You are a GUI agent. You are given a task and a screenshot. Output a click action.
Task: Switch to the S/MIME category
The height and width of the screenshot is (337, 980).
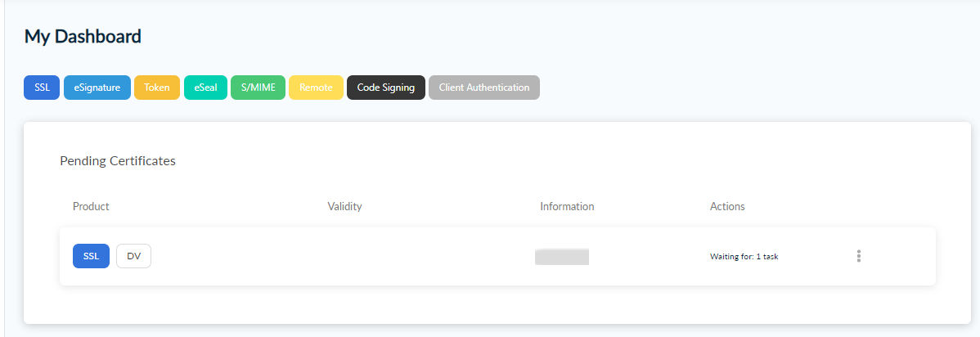pos(258,88)
